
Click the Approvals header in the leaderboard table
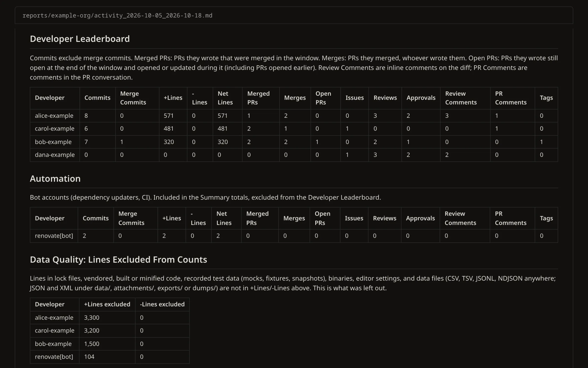[x=421, y=98]
